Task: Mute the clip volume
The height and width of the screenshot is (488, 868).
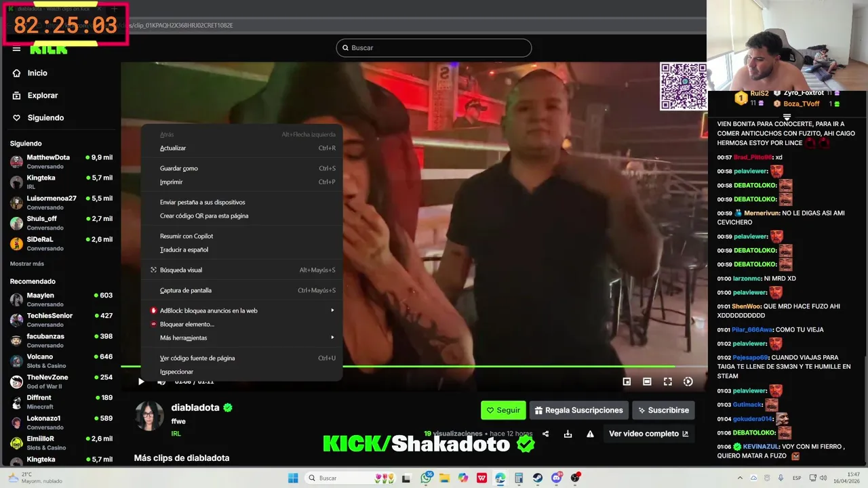Action: point(161,382)
